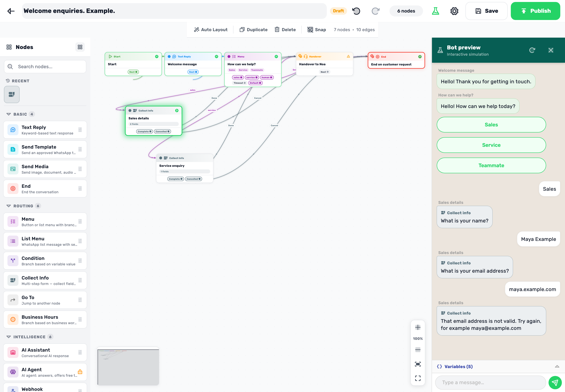This screenshot has width=565, height=392.
Task: Choose the Service option in bot preview
Action: 491,145
